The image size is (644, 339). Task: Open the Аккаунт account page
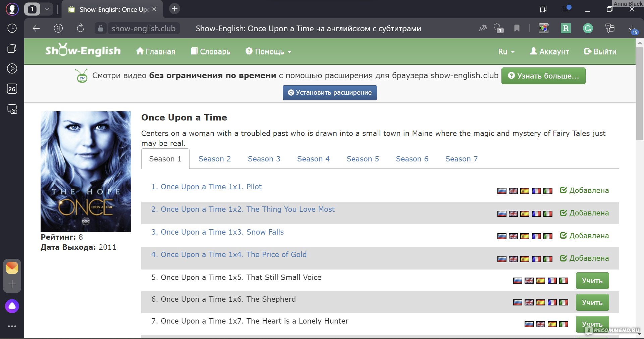pyautogui.click(x=549, y=51)
